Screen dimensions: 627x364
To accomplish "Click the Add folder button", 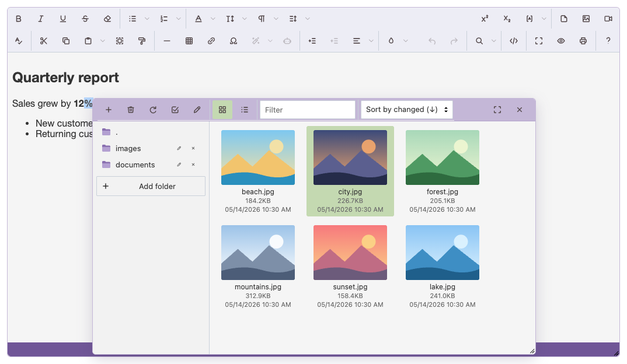I will pos(151,186).
